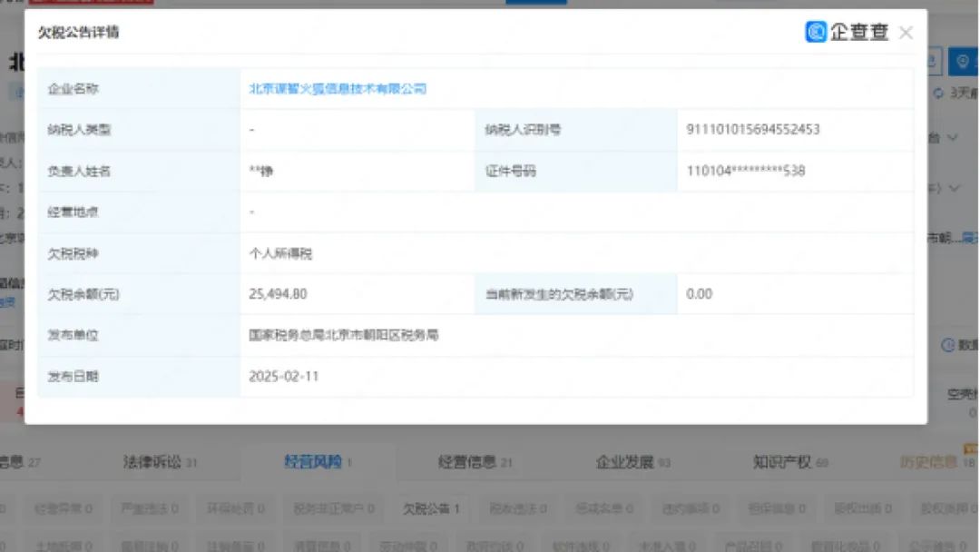Image resolution: width=980 pixels, height=552 pixels.
Task: Go to the 企业发展 tab
Action: (x=625, y=462)
